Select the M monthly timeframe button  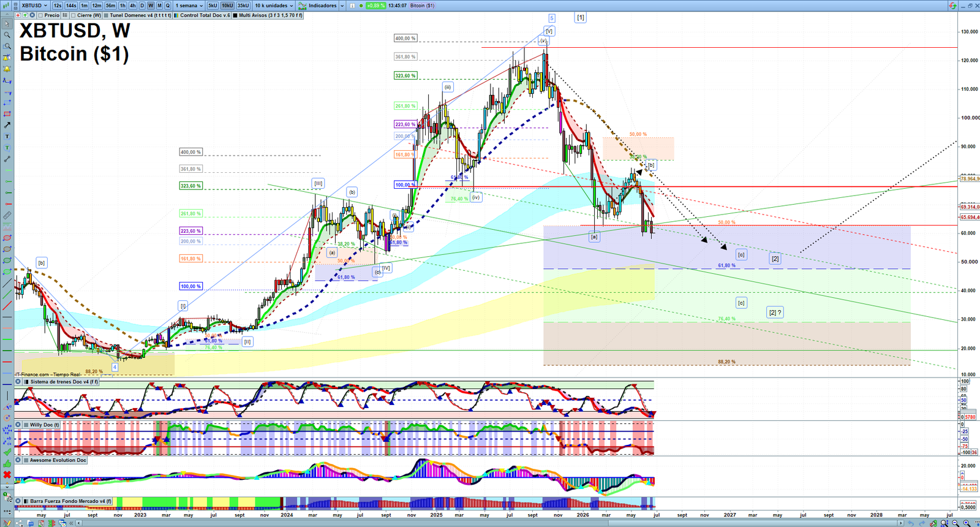click(159, 6)
